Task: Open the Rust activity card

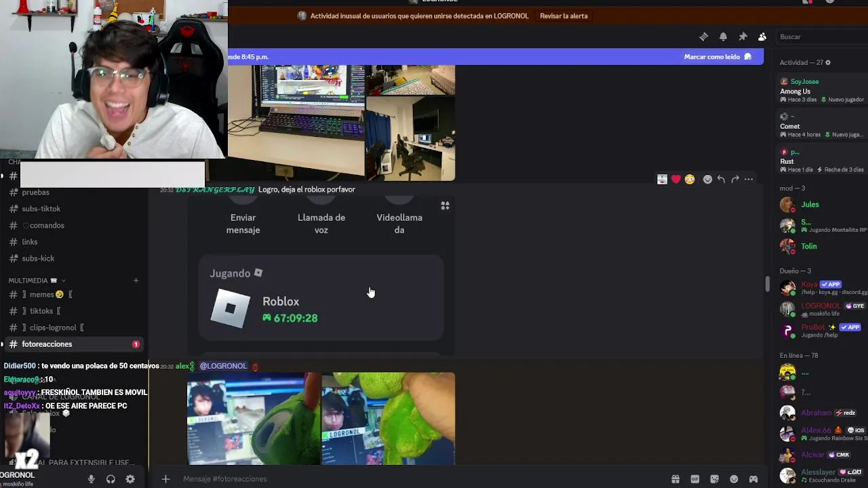Action: 822,161
